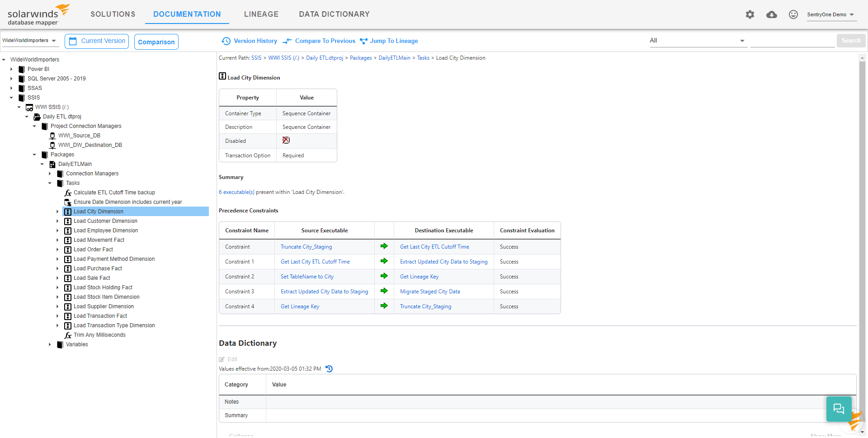Switch to the Lineage tab
Screen dimensions: 868x438
pos(261,14)
